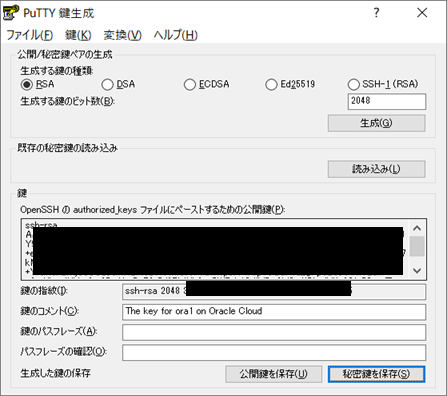
Task: Click the key bits field showing 2048
Action: (x=387, y=101)
